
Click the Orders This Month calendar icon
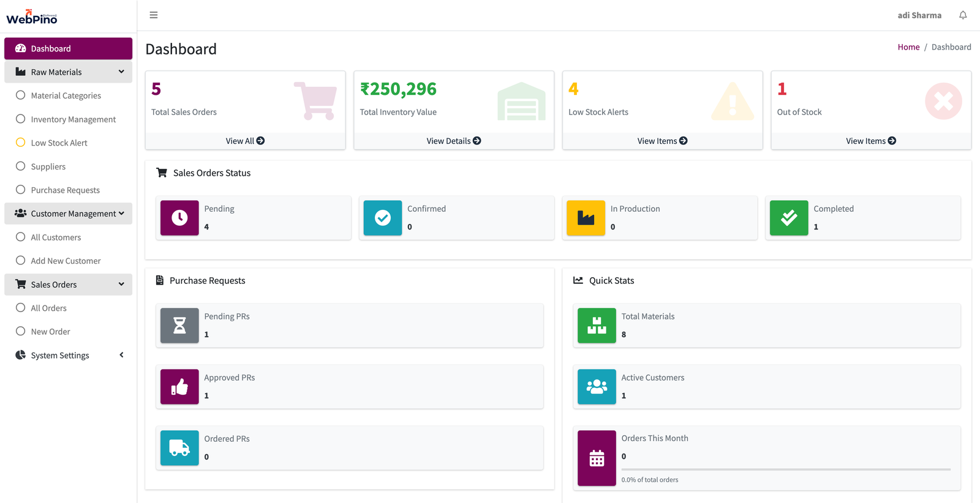[x=597, y=458]
